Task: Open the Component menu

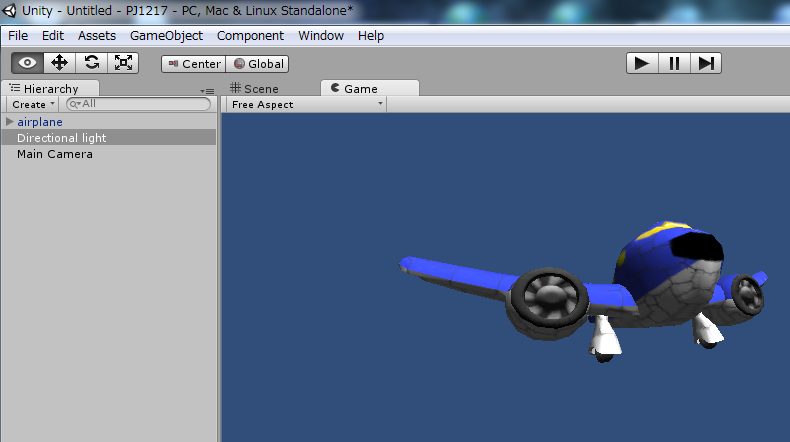Action: coord(250,35)
